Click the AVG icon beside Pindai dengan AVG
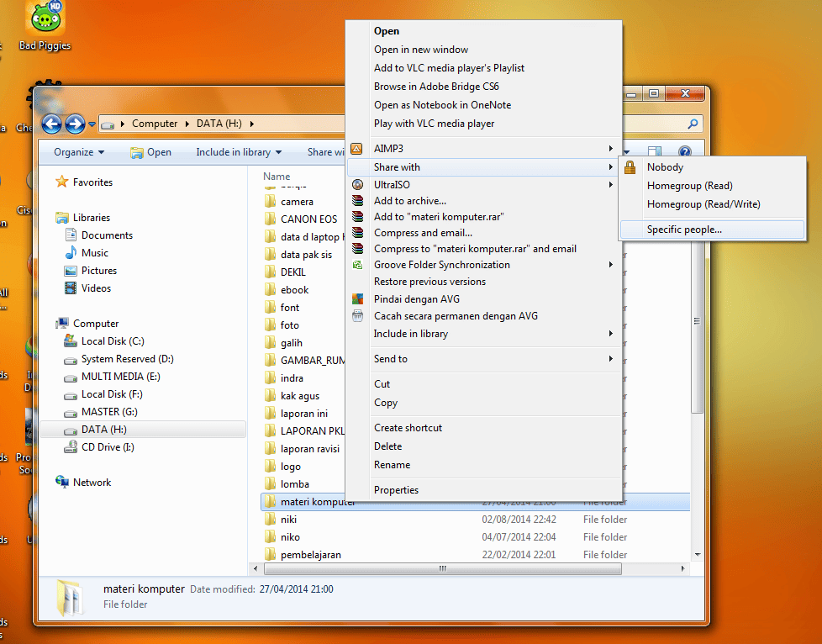822x644 pixels. pos(357,299)
